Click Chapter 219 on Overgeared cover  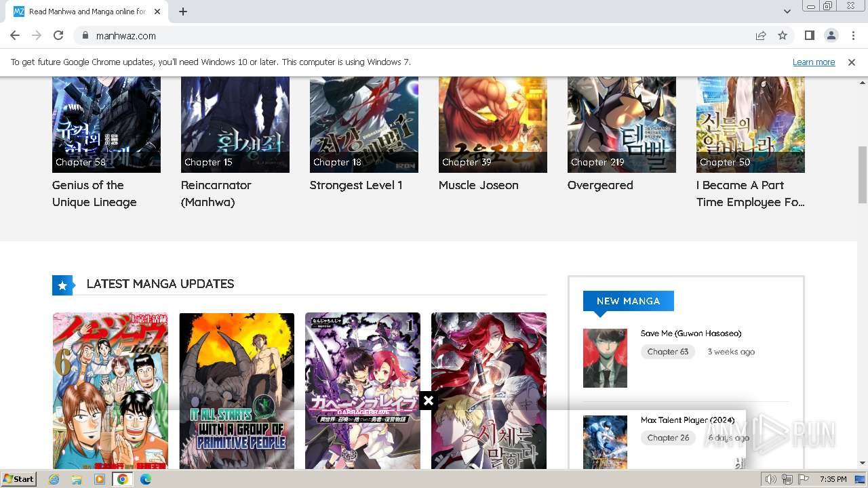597,162
